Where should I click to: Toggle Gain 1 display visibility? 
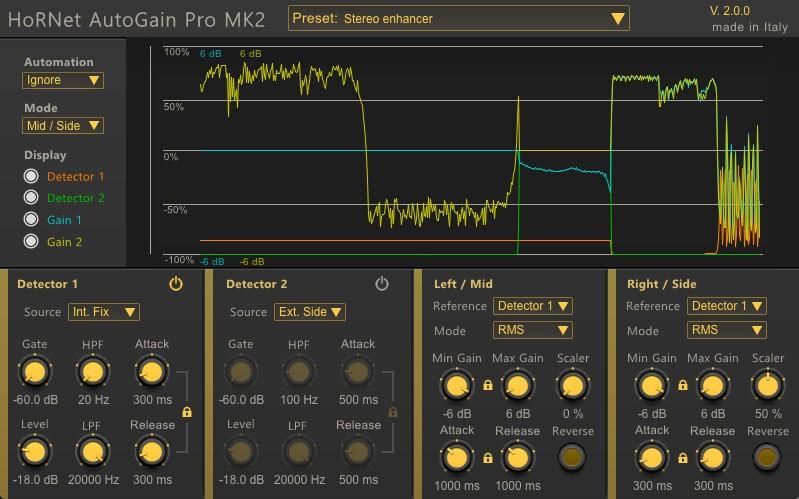tap(31, 220)
